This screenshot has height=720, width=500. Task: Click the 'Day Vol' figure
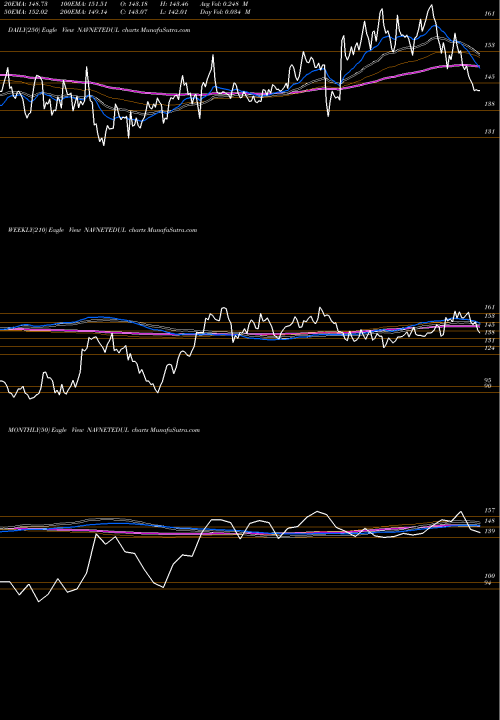225,12
